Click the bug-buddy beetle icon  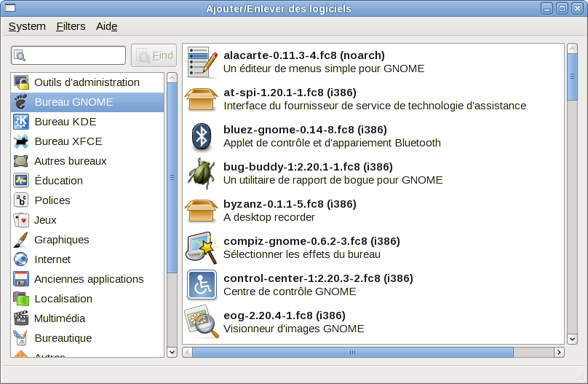(202, 173)
